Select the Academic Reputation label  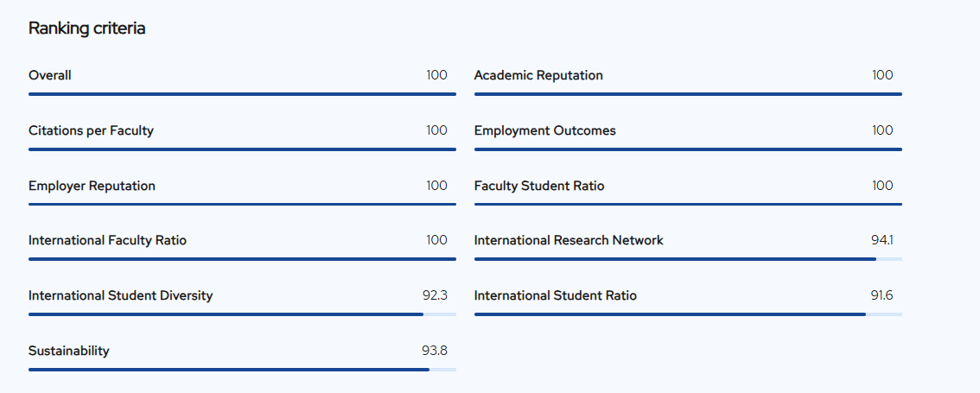[538, 75]
